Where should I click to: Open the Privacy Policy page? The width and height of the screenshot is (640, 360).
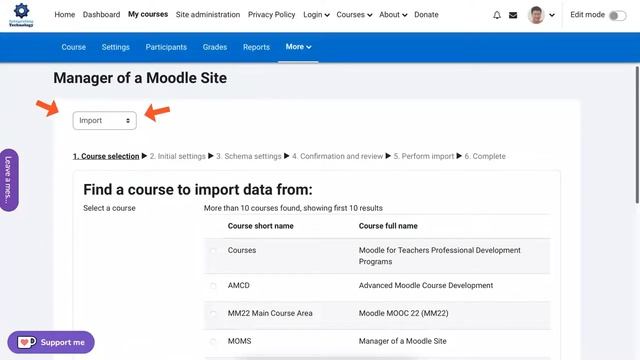click(x=271, y=15)
